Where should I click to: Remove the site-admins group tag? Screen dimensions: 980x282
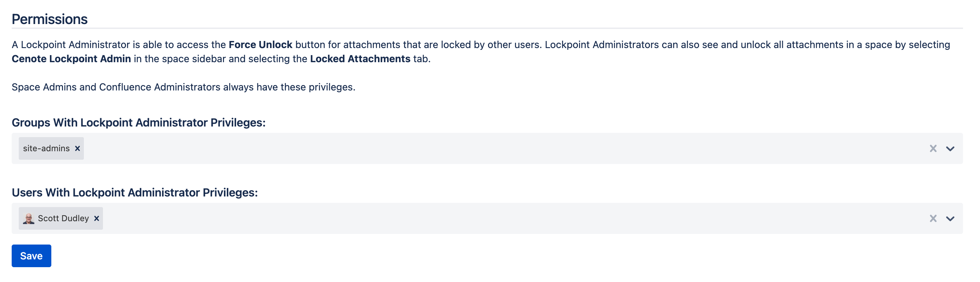[x=77, y=148]
